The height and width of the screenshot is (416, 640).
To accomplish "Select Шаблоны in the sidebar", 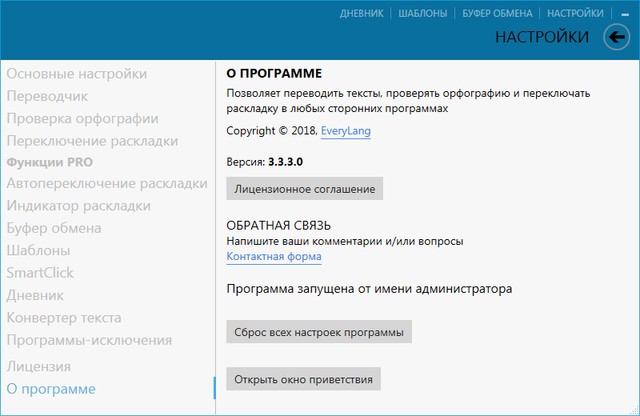I will coord(38,251).
